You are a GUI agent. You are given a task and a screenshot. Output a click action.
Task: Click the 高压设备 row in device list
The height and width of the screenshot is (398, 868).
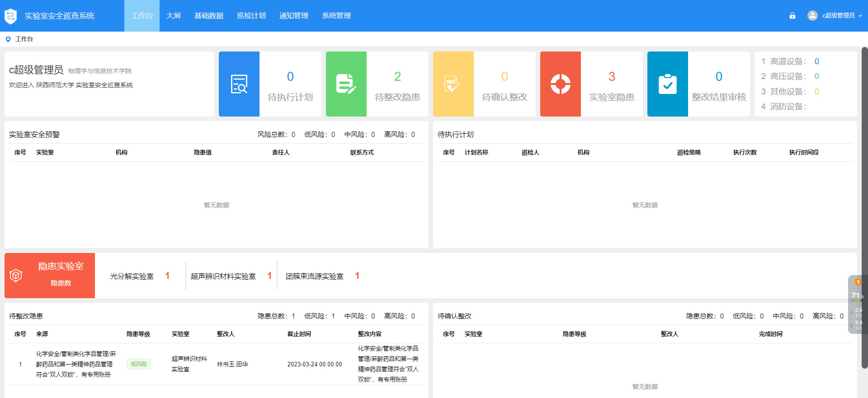coord(790,76)
